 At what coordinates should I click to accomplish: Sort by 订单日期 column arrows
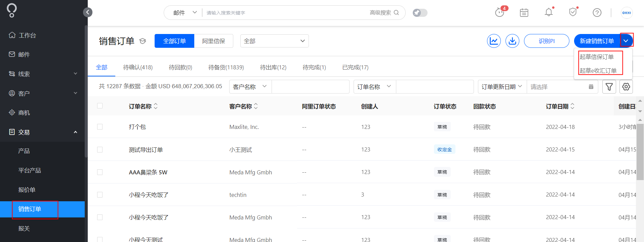pos(572,106)
